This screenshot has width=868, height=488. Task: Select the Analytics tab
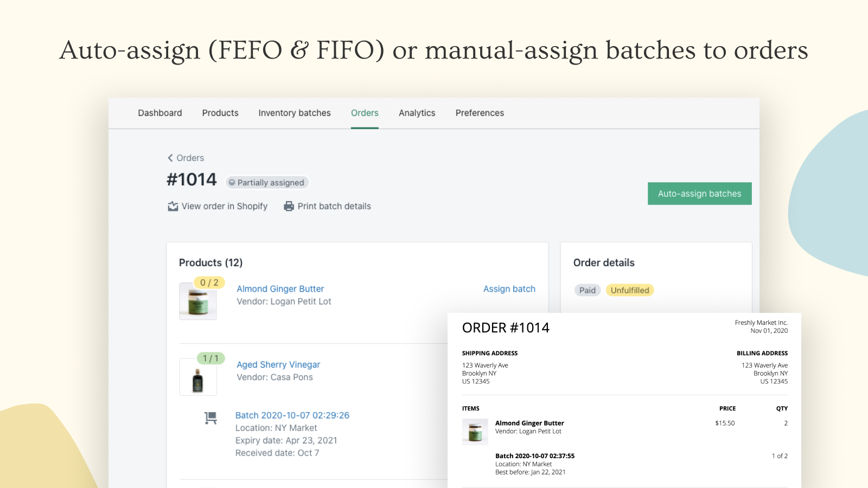tap(417, 113)
